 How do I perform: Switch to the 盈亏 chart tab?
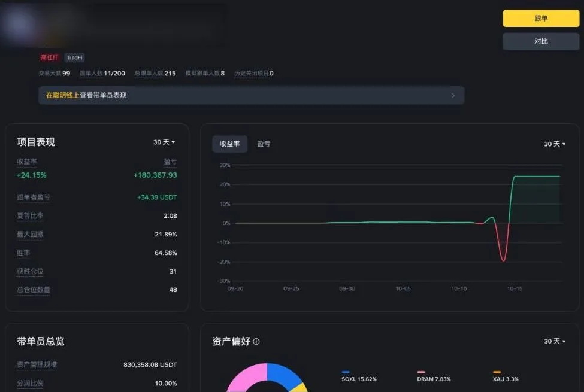[264, 144]
